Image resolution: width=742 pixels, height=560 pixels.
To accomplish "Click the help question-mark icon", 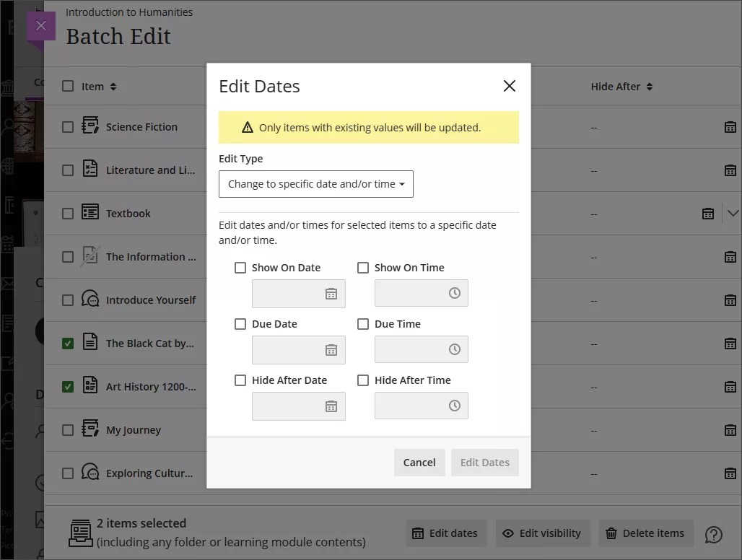I will (713, 535).
